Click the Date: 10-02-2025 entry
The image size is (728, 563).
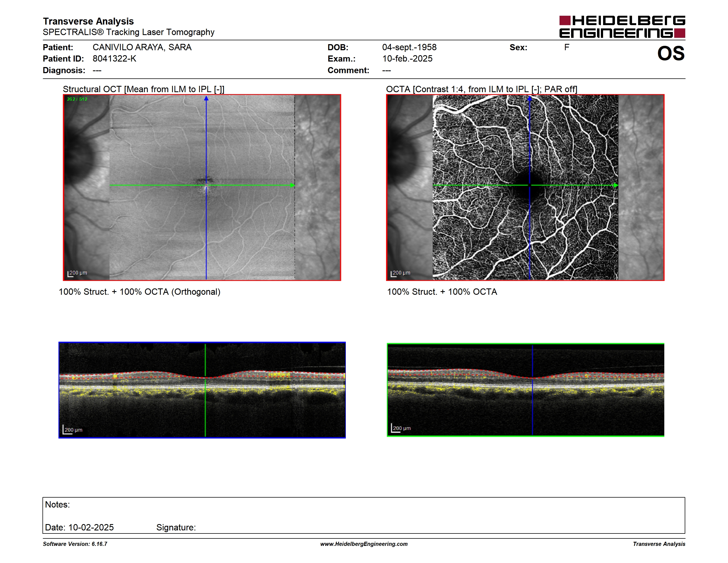pyautogui.click(x=79, y=527)
